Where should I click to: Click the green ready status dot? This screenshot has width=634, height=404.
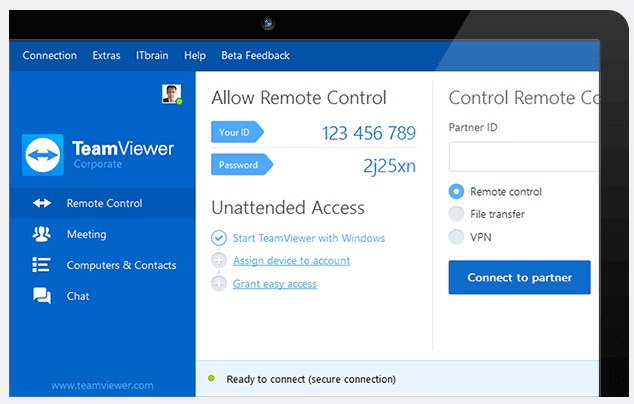coord(211,379)
